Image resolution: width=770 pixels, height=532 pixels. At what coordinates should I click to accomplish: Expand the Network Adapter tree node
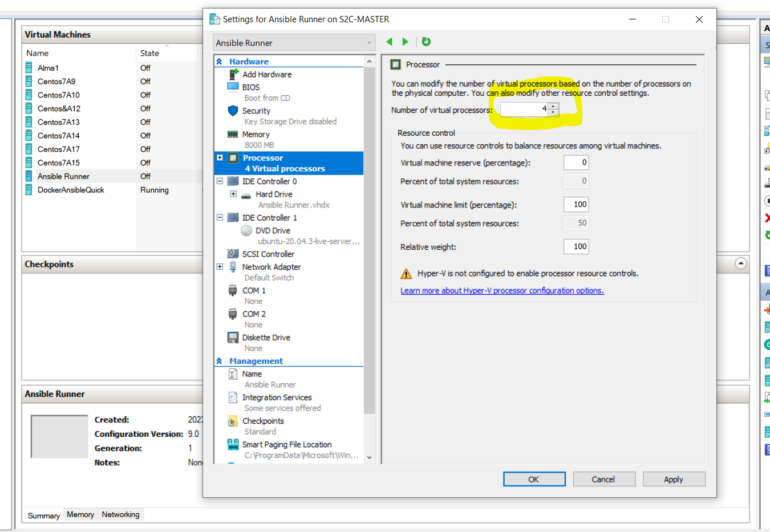click(x=220, y=266)
